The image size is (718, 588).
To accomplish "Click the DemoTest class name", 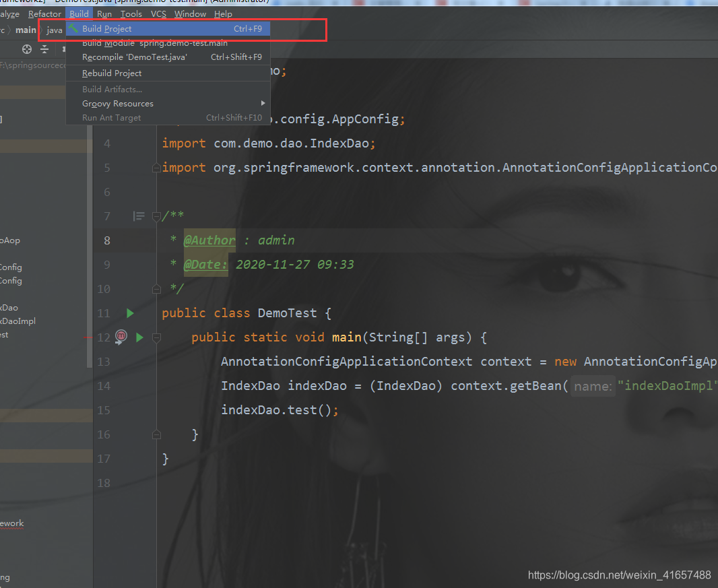I will click(287, 313).
